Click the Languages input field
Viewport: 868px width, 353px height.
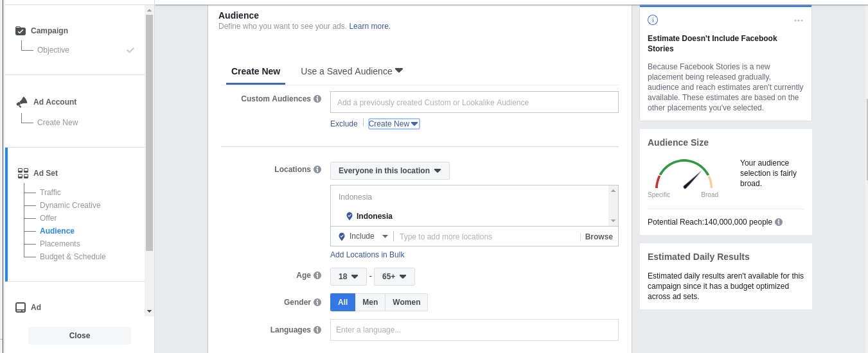(x=474, y=330)
